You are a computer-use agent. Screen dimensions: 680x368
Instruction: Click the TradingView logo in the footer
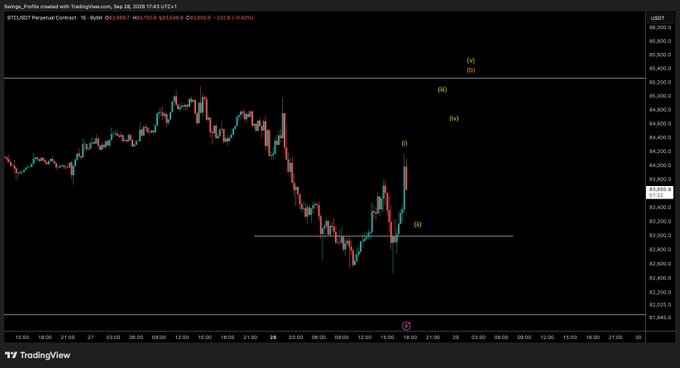point(38,355)
